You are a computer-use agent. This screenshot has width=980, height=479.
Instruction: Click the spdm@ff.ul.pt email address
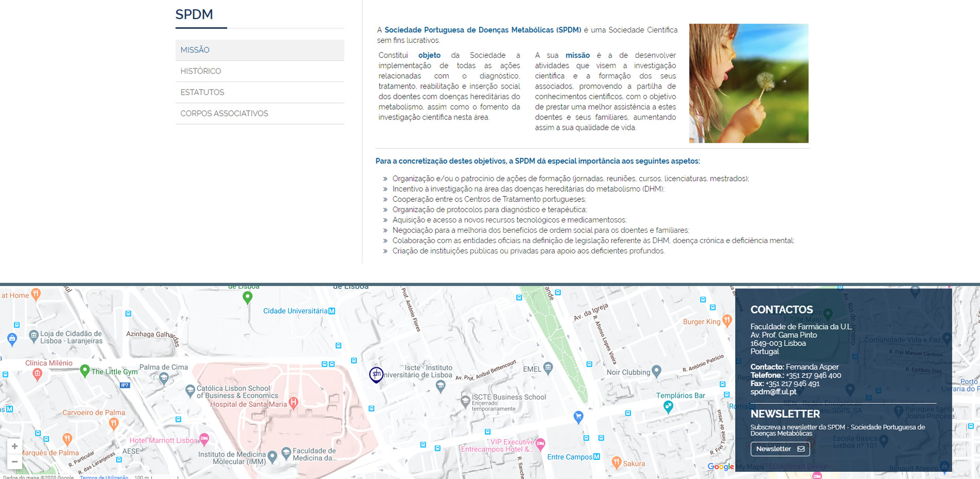click(x=773, y=392)
